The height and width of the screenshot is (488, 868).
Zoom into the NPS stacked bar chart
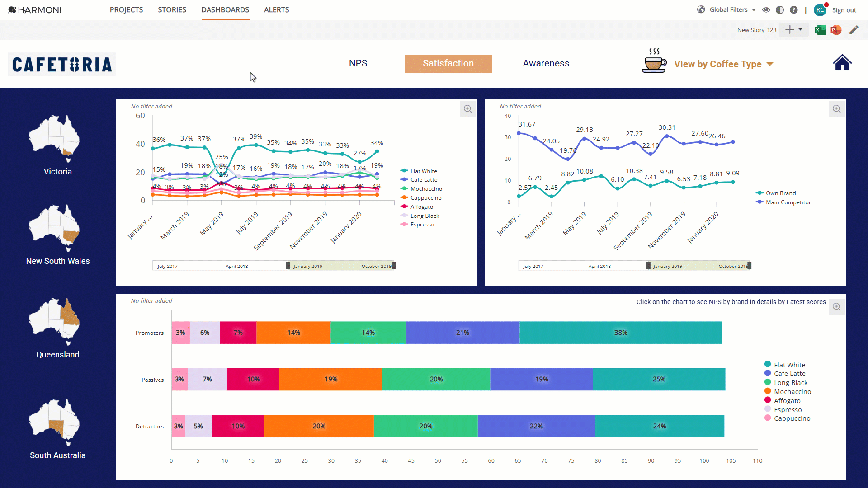pyautogui.click(x=837, y=307)
